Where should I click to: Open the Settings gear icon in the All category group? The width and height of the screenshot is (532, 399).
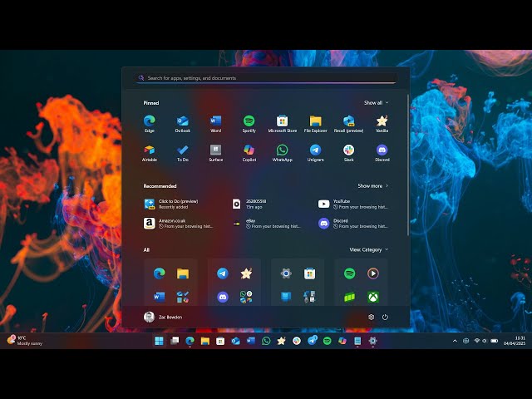(x=286, y=273)
